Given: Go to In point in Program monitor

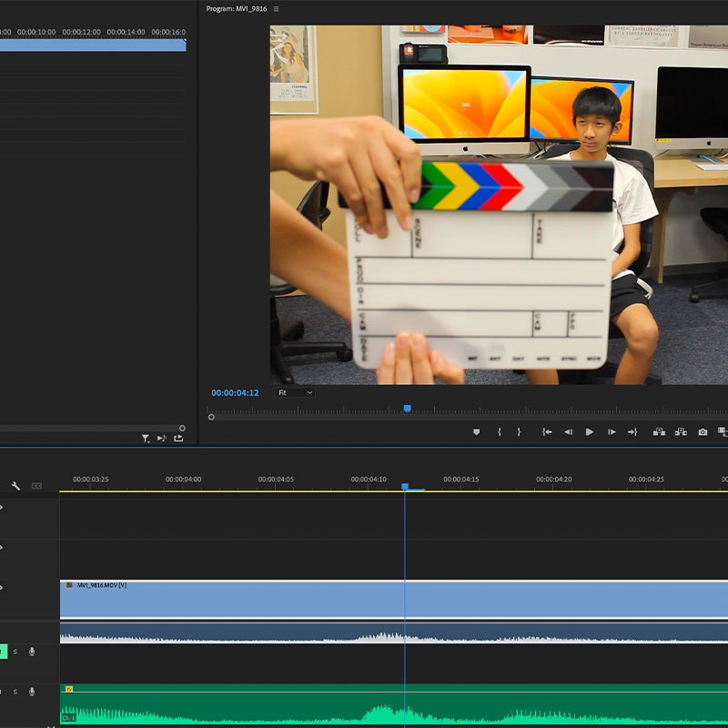Looking at the screenshot, I should pyautogui.click(x=547, y=432).
